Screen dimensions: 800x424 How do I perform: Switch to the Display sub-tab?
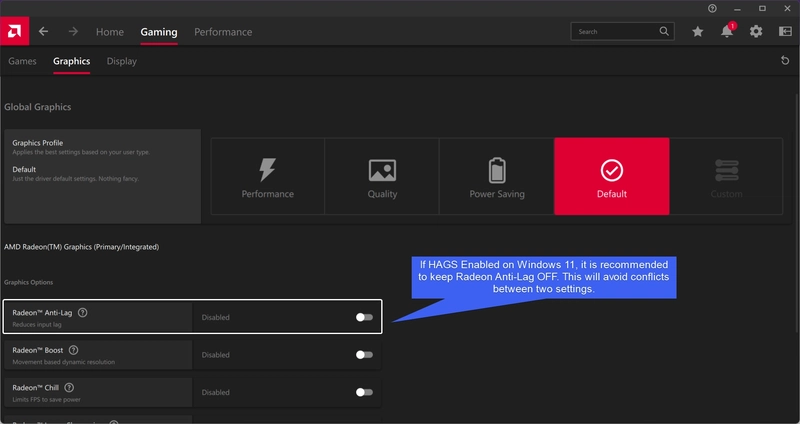coord(121,61)
